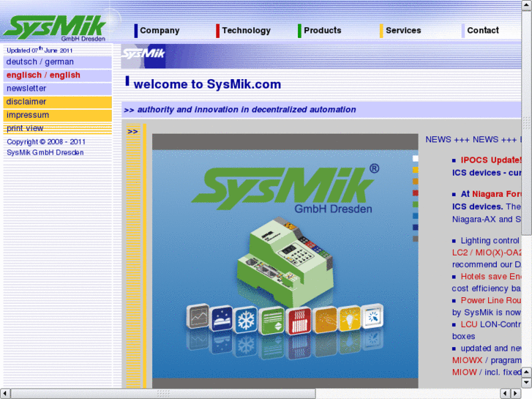This screenshot has height=399, width=532.
Task: Pick the red slide color square
Action: 416,193
